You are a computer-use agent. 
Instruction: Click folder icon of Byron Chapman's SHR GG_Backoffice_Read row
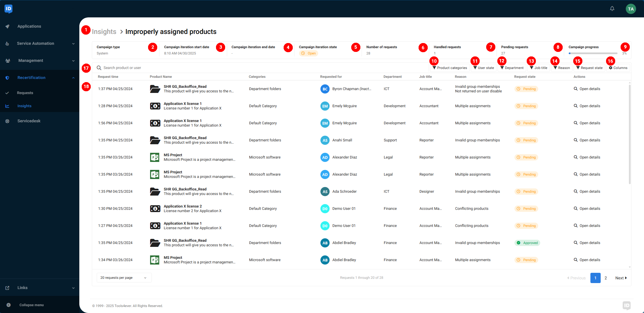155,89
